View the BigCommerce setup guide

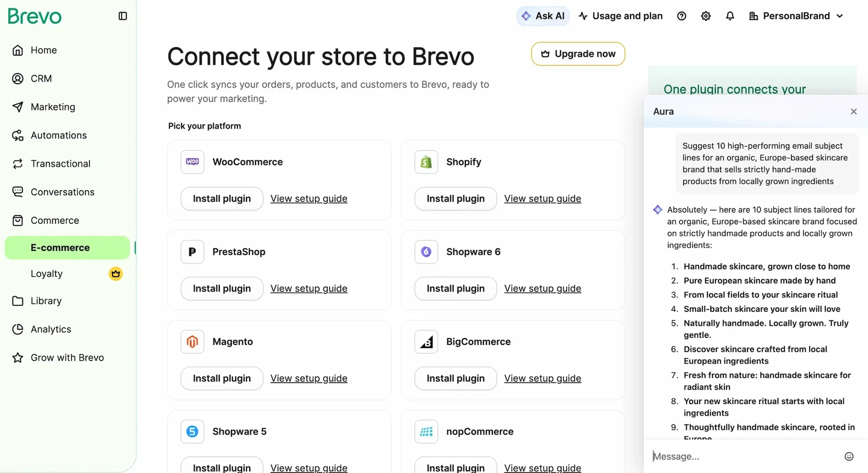point(542,378)
